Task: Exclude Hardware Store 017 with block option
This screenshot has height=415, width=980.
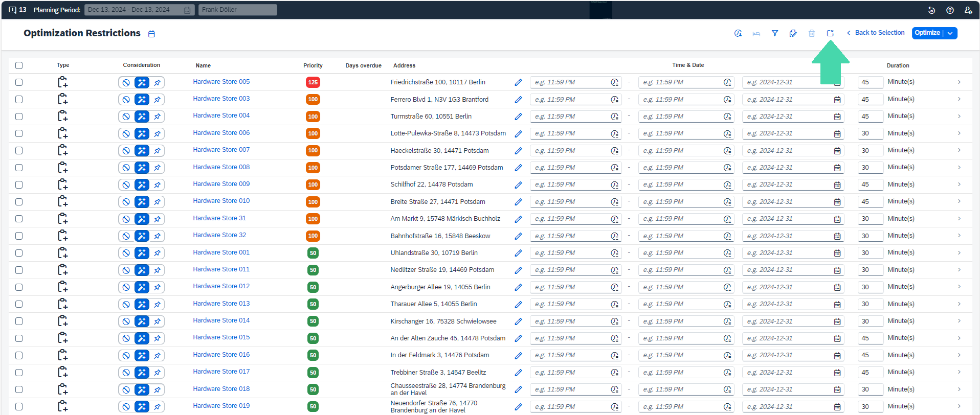Action: pos(126,373)
